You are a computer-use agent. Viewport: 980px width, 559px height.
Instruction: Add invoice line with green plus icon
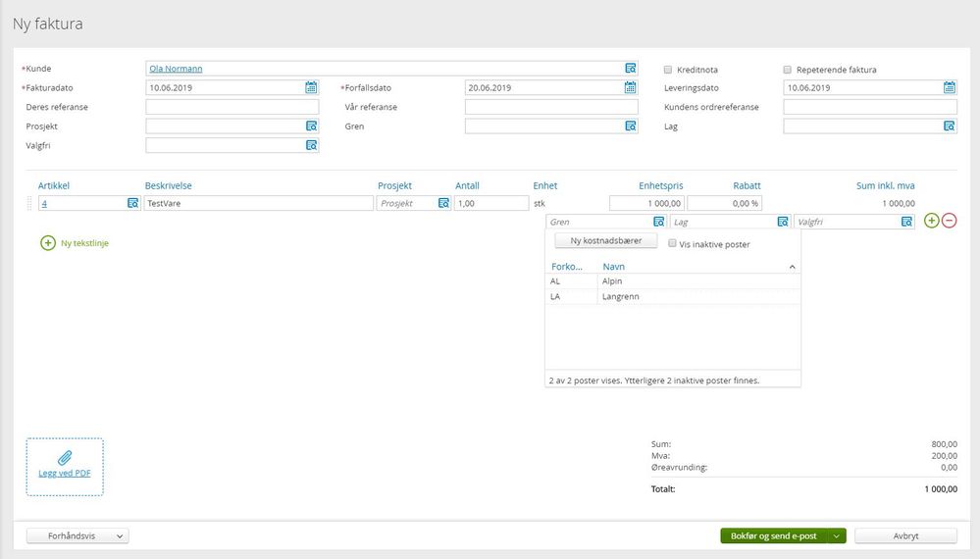point(931,221)
